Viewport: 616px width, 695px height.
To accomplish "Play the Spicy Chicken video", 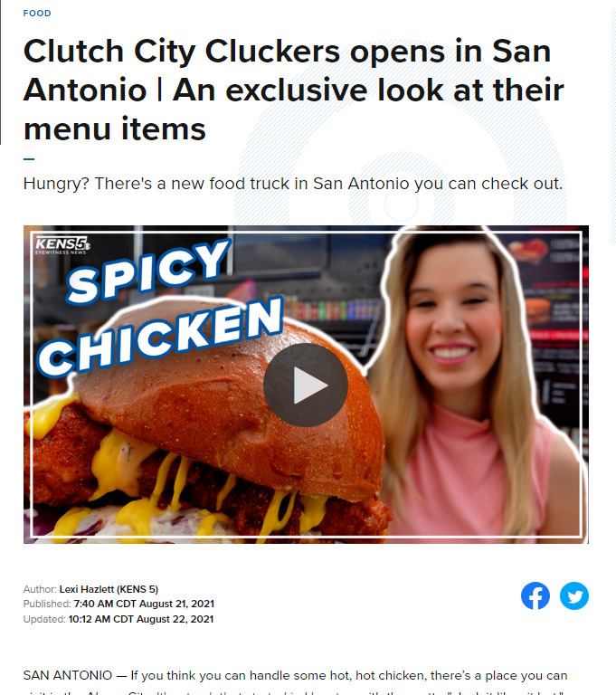I will pos(306,385).
